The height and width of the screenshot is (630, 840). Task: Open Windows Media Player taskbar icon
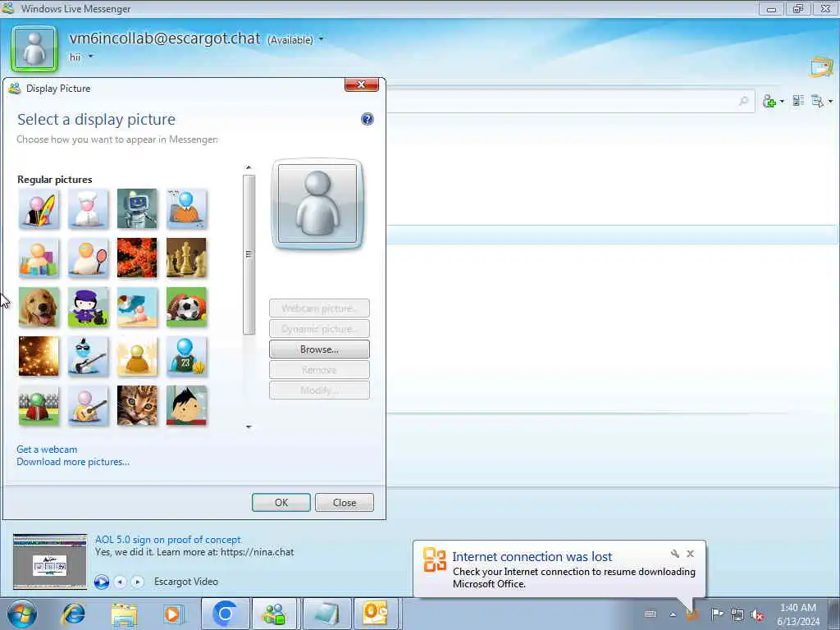click(x=173, y=614)
